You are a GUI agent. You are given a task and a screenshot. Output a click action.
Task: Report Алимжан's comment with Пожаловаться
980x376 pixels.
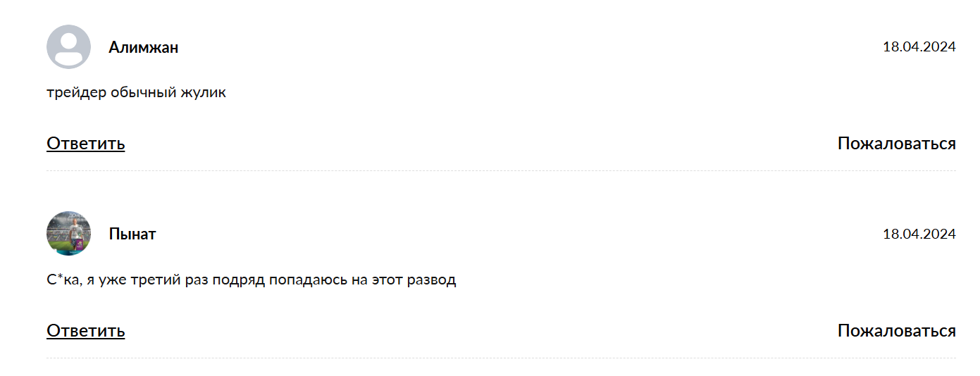click(x=896, y=144)
